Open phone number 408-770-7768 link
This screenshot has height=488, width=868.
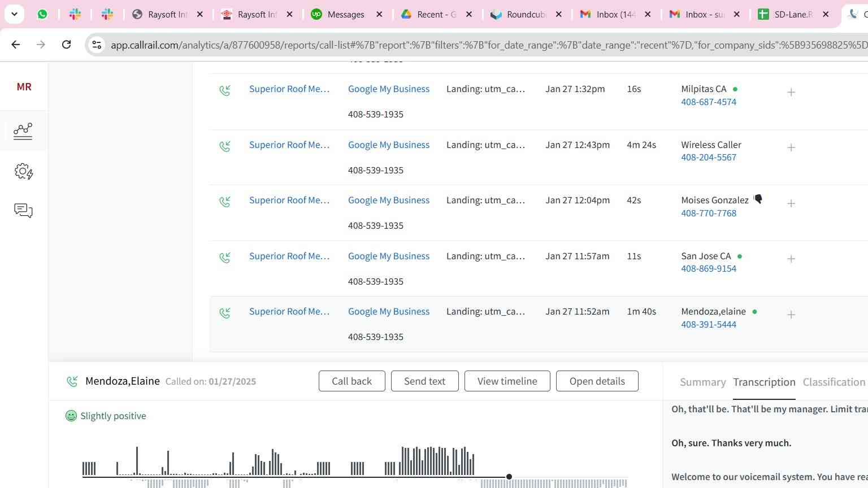pos(709,213)
